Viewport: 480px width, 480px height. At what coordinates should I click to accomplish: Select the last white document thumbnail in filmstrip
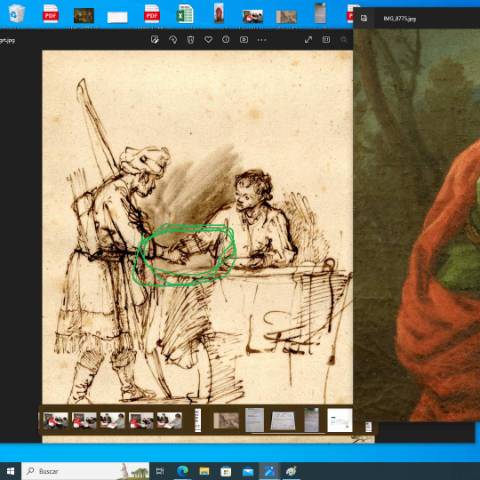(x=340, y=420)
